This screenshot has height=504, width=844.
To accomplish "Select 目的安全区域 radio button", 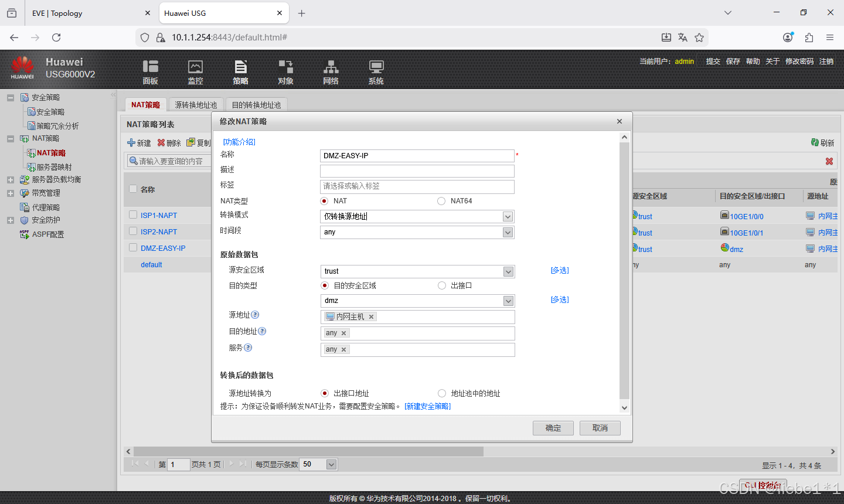I will click(325, 285).
